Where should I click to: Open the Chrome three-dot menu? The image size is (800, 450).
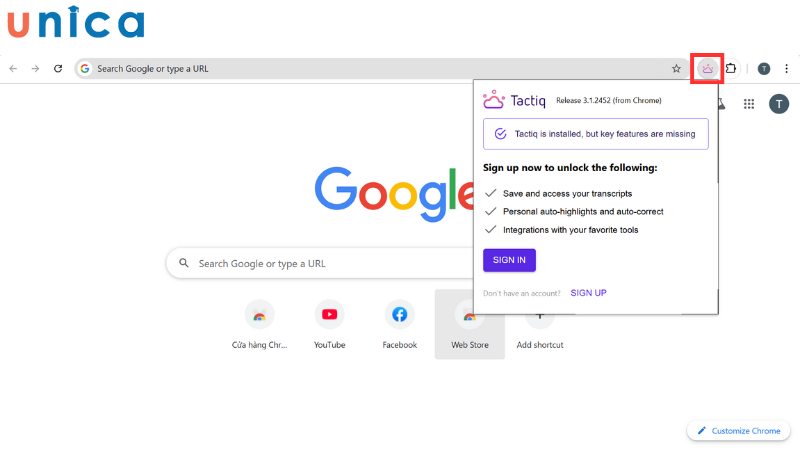pyautogui.click(x=786, y=68)
